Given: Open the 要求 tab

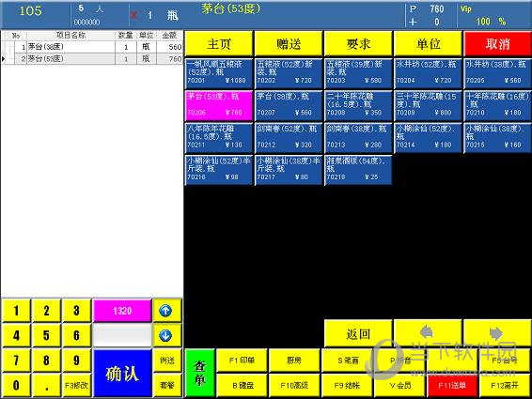Looking at the screenshot, I should click(358, 43).
